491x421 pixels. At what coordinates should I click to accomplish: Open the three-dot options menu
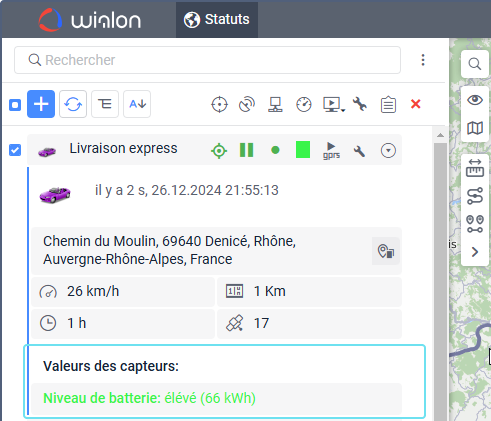[423, 60]
